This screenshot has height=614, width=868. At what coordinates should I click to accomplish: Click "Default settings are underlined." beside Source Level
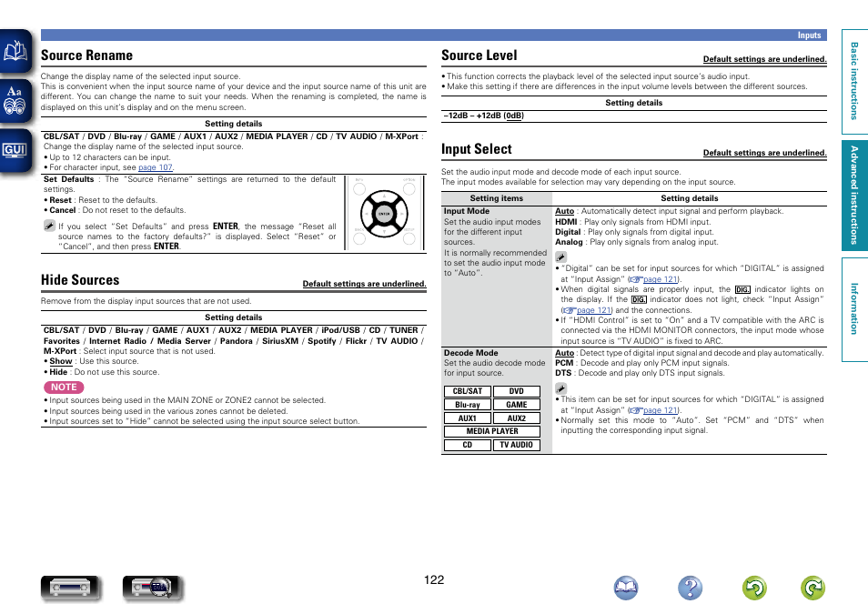pos(764,59)
